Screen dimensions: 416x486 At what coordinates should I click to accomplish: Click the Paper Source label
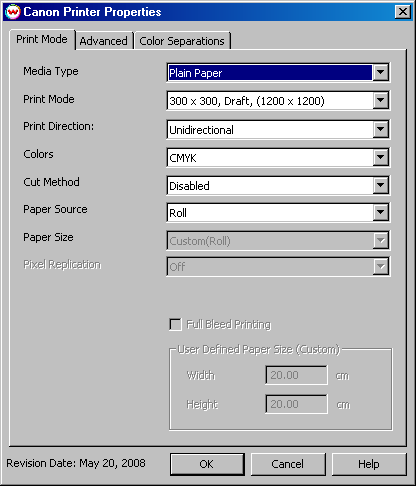click(55, 209)
